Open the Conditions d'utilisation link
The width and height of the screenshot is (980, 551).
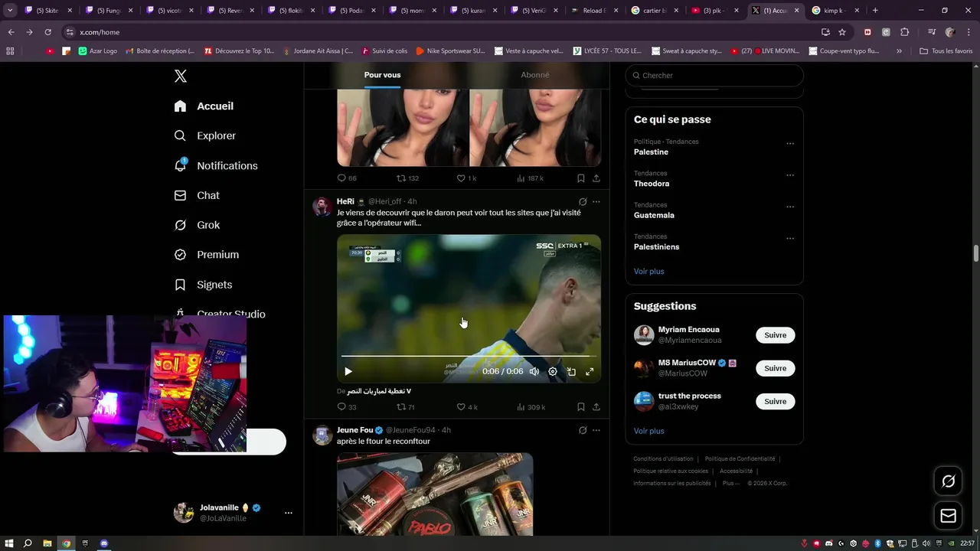coord(663,458)
